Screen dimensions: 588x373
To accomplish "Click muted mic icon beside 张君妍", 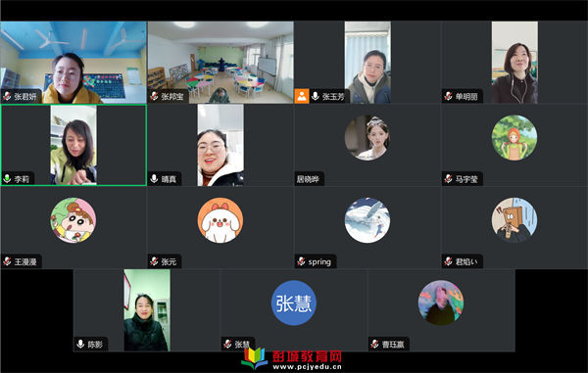I will click(7, 96).
